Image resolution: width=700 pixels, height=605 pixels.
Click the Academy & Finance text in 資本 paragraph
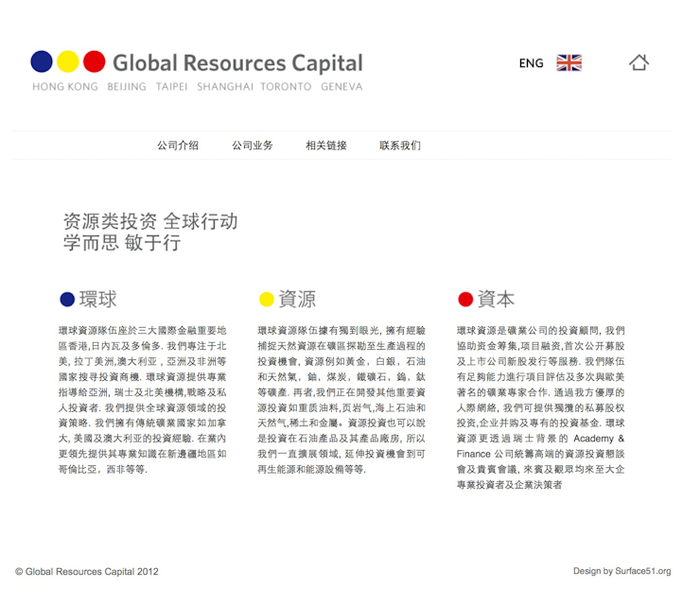click(x=541, y=446)
